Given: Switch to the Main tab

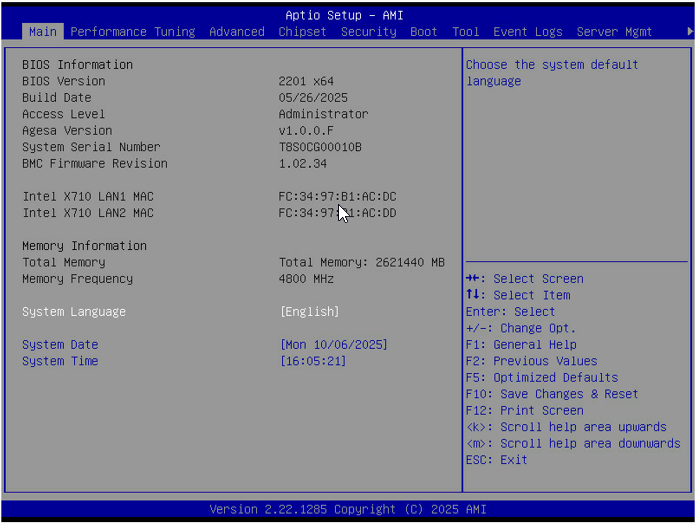Looking at the screenshot, I should [43, 32].
